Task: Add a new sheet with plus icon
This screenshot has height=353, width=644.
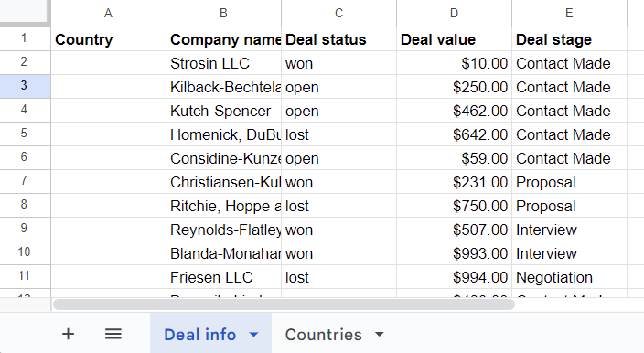Action: click(x=69, y=334)
